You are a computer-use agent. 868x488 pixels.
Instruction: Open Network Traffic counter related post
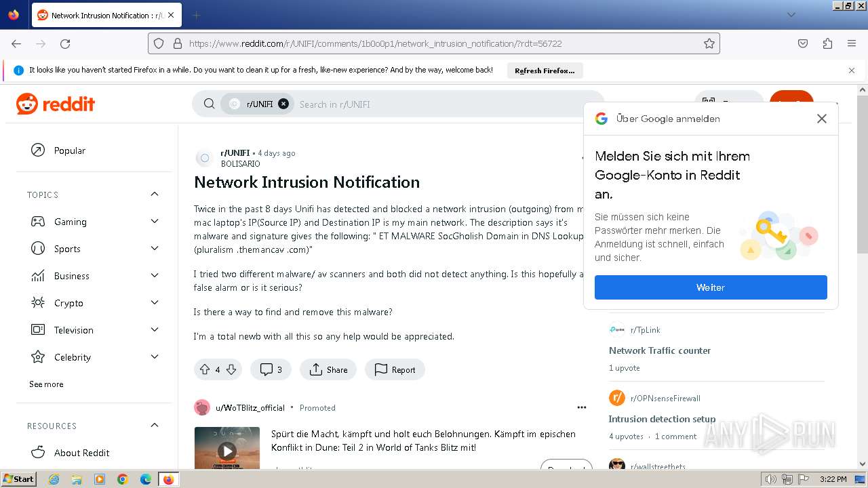point(660,350)
